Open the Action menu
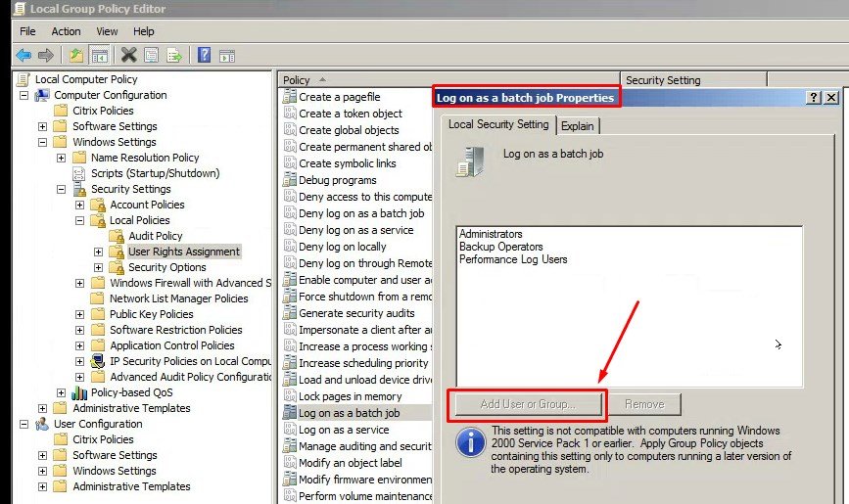The image size is (849, 504). [66, 31]
